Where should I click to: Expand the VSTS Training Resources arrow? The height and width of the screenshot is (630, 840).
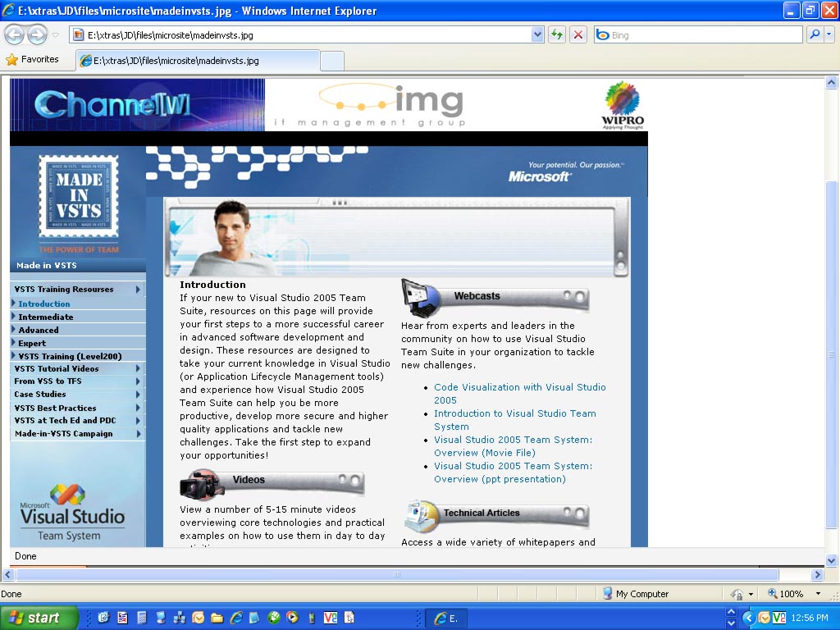click(138, 290)
